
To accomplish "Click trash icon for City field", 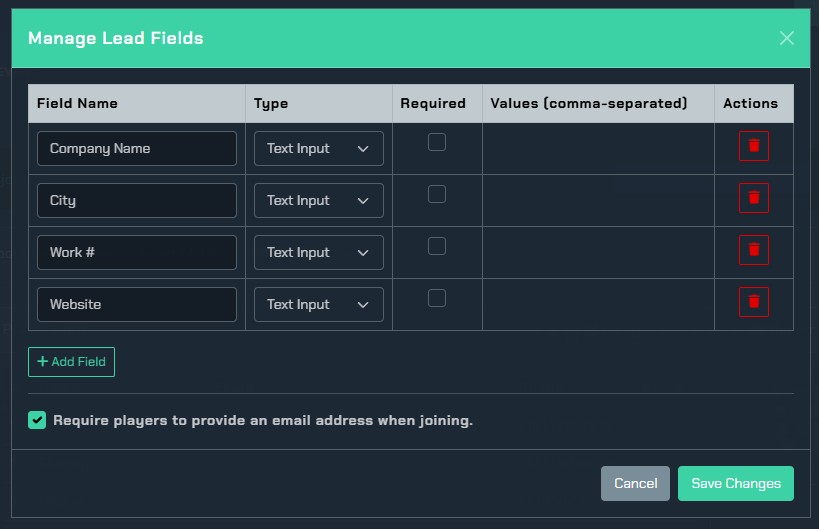I will point(753,198).
